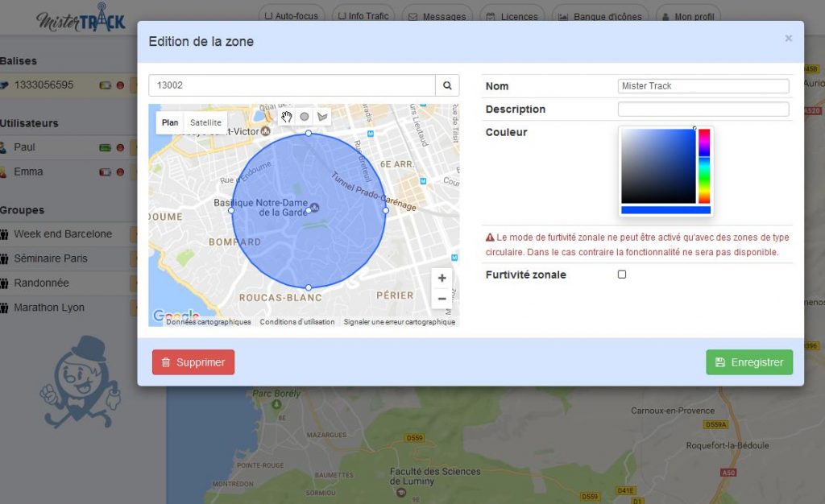Enable the Furtivité zonale checkbox
This screenshot has width=825, height=504.
tap(622, 275)
